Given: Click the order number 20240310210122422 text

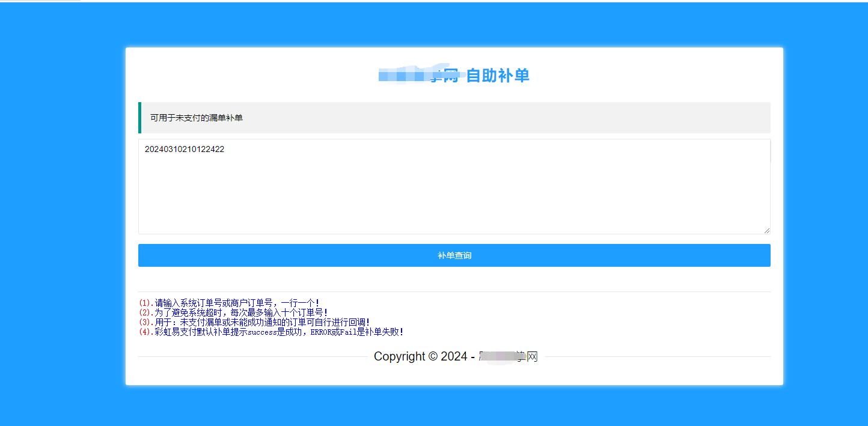Looking at the screenshot, I should point(185,150).
